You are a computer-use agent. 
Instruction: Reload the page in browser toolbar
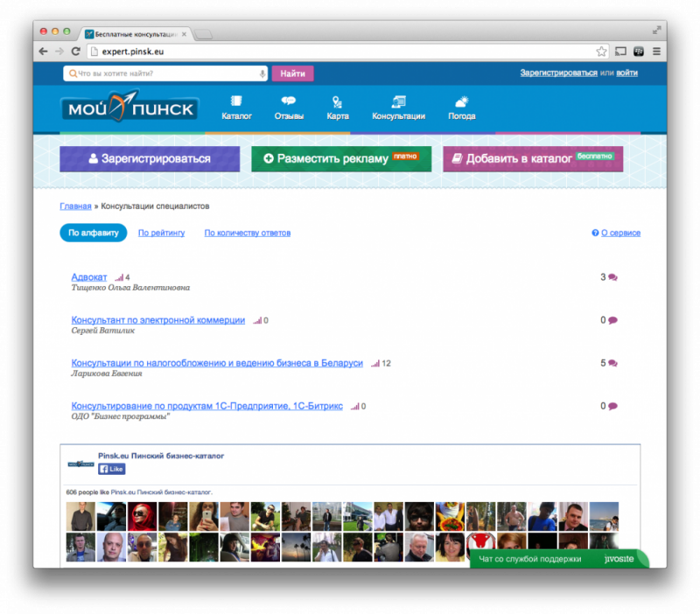click(x=76, y=52)
